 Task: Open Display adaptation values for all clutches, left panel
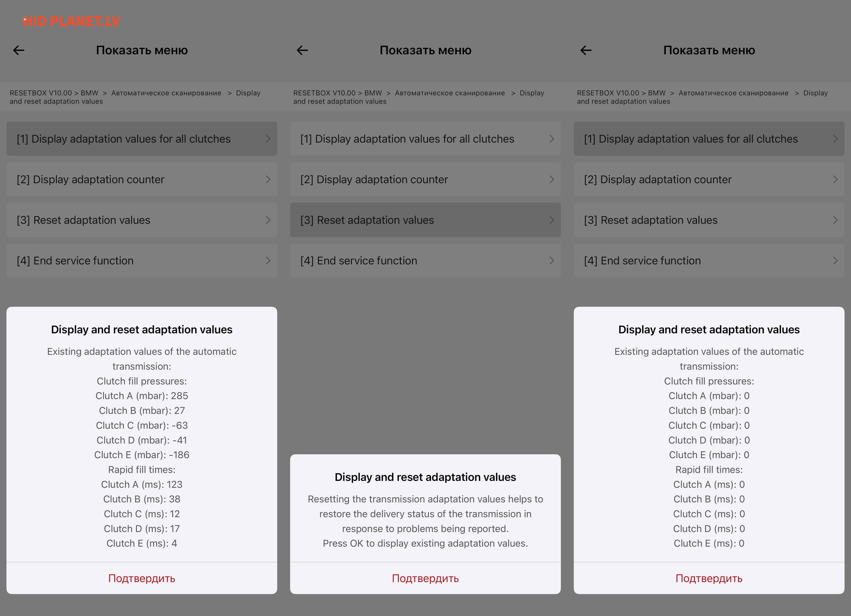coord(124,139)
